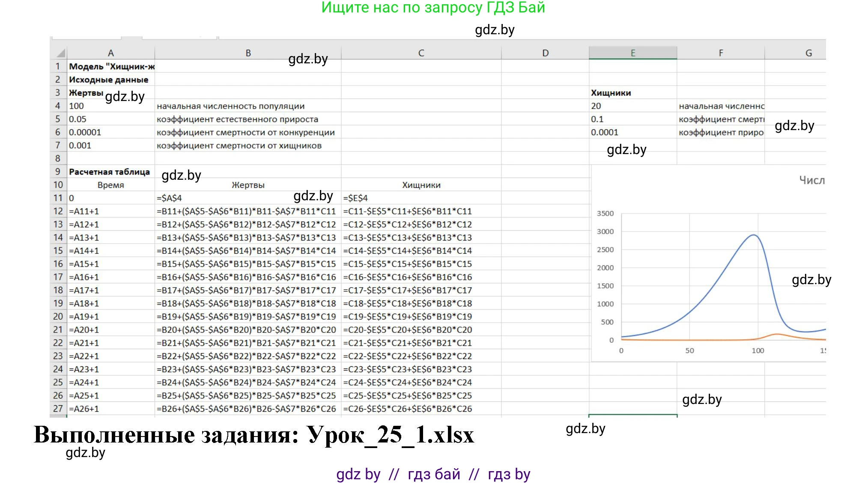The image size is (868, 484).
Task: Select the orange predator curve in chart
Action: (777, 334)
